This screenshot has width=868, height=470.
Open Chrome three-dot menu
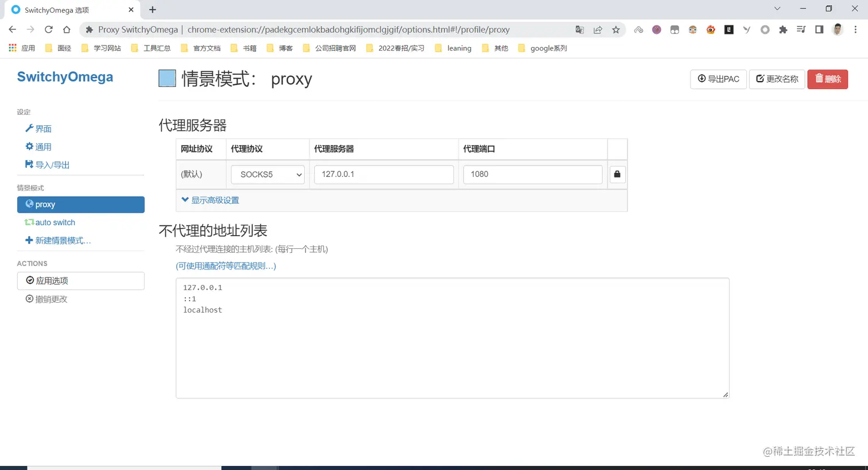[x=855, y=30]
